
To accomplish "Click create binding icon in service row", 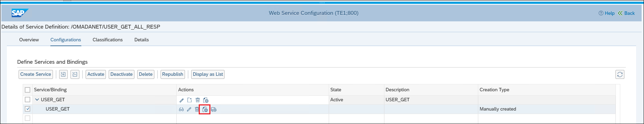I will pos(189,100).
